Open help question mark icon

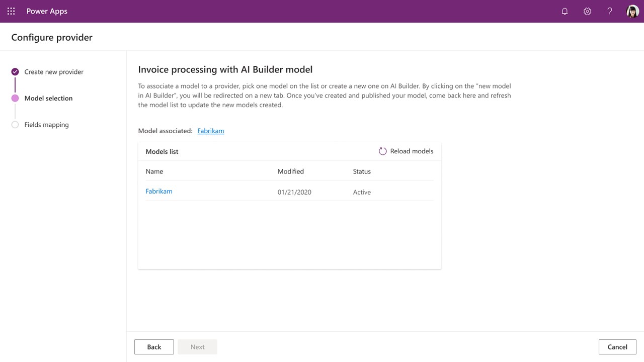(610, 11)
